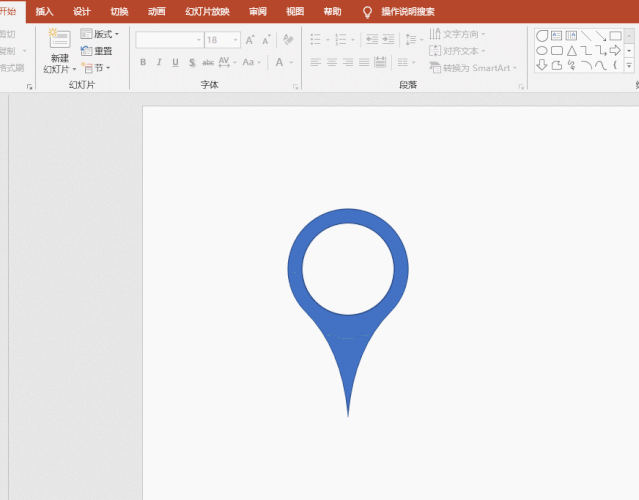
Task: Click the Reset (重置) slide button
Action: pos(97,51)
